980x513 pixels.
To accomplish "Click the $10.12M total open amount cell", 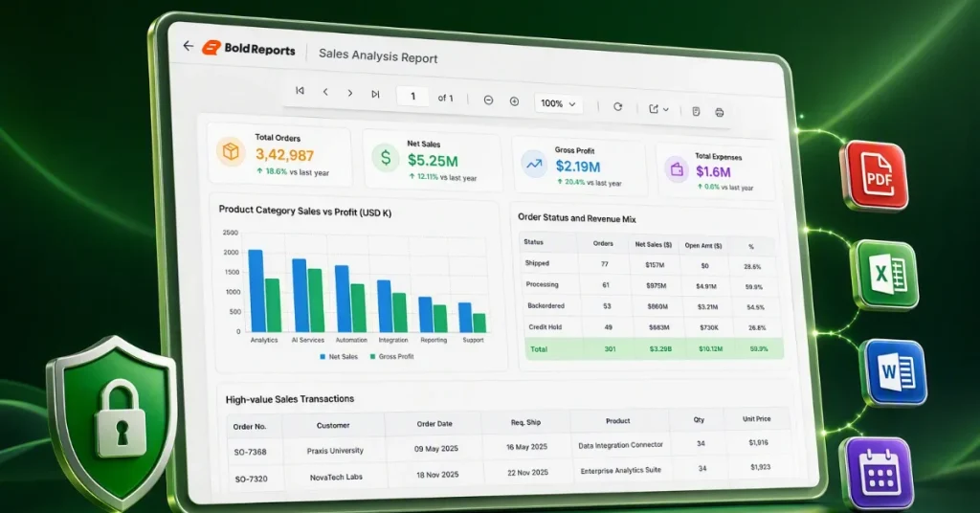I will 711,348.
